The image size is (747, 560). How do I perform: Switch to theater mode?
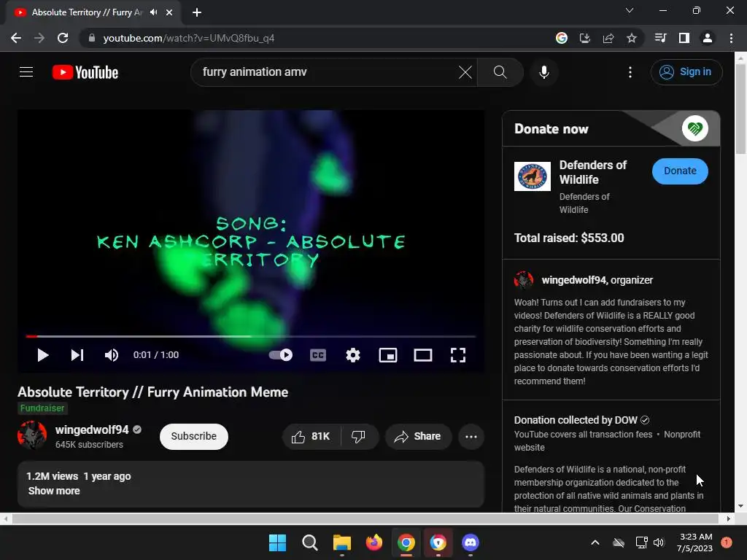423,355
